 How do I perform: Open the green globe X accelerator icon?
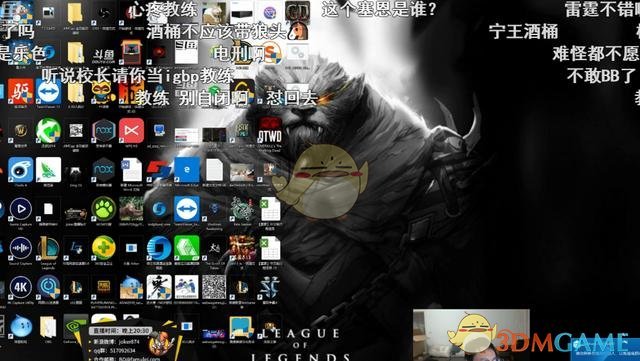click(x=48, y=131)
